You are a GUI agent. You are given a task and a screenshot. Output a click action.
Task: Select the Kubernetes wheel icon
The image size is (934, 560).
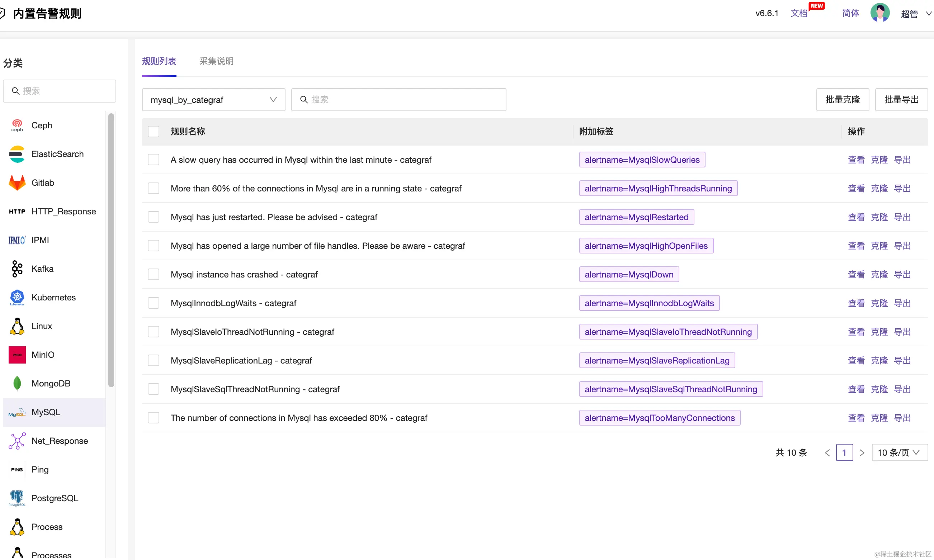(x=17, y=297)
